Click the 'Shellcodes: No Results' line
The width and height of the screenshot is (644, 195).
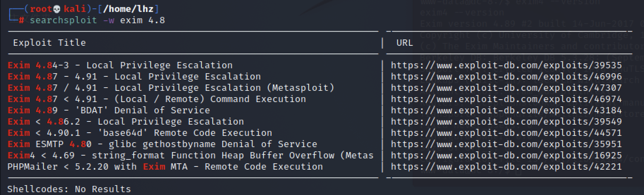tap(69, 189)
